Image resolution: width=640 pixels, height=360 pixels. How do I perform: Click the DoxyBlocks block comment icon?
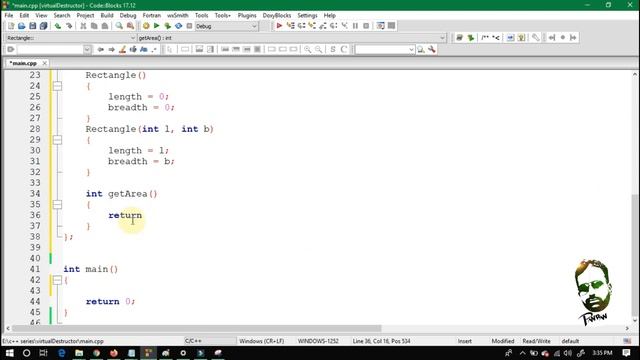click(x=485, y=38)
